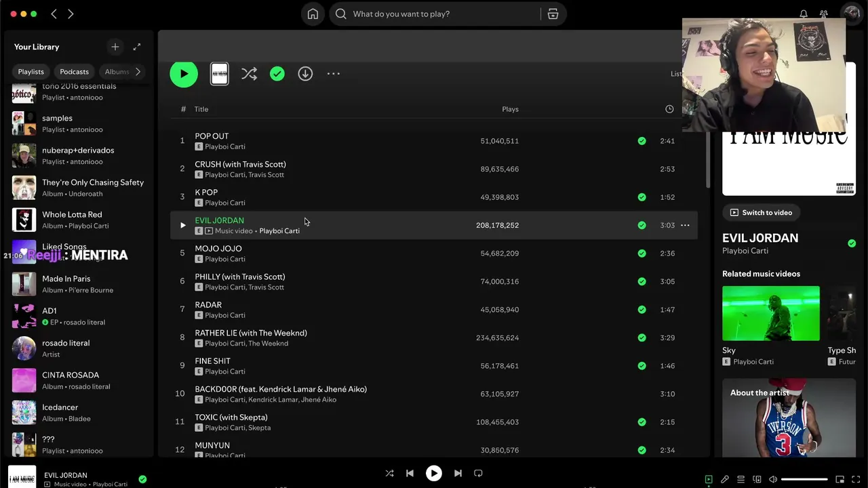The image size is (868, 488).
Task: Toggle saved checkmark beside EVIL JORDAN in right panel
Action: (852, 243)
